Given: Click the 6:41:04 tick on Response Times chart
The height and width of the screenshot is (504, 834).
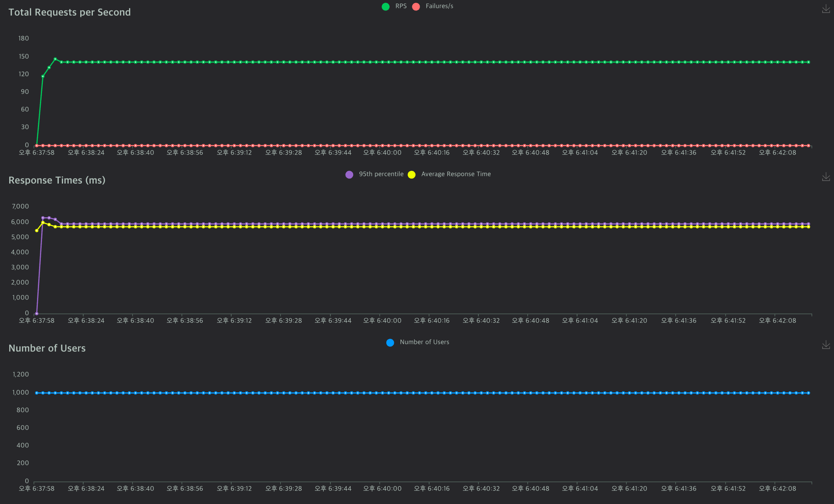Looking at the screenshot, I should (x=580, y=320).
